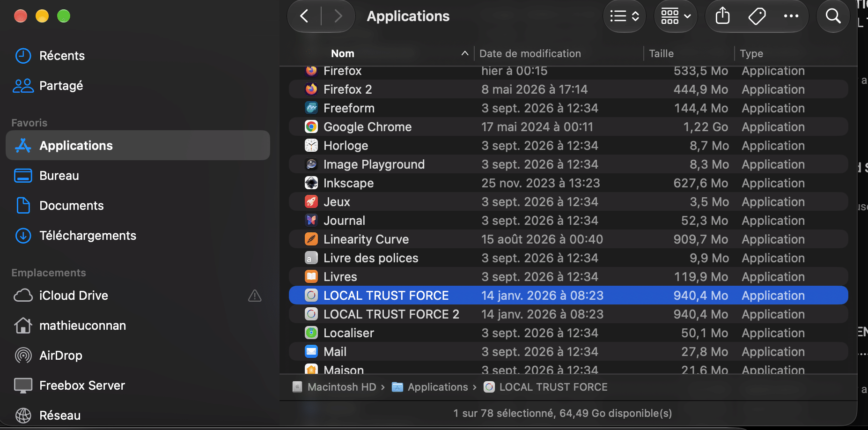This screenshot has height=430, width=868.
Task: Click the Share toolbar icon
Action: [x=723, y=16]
